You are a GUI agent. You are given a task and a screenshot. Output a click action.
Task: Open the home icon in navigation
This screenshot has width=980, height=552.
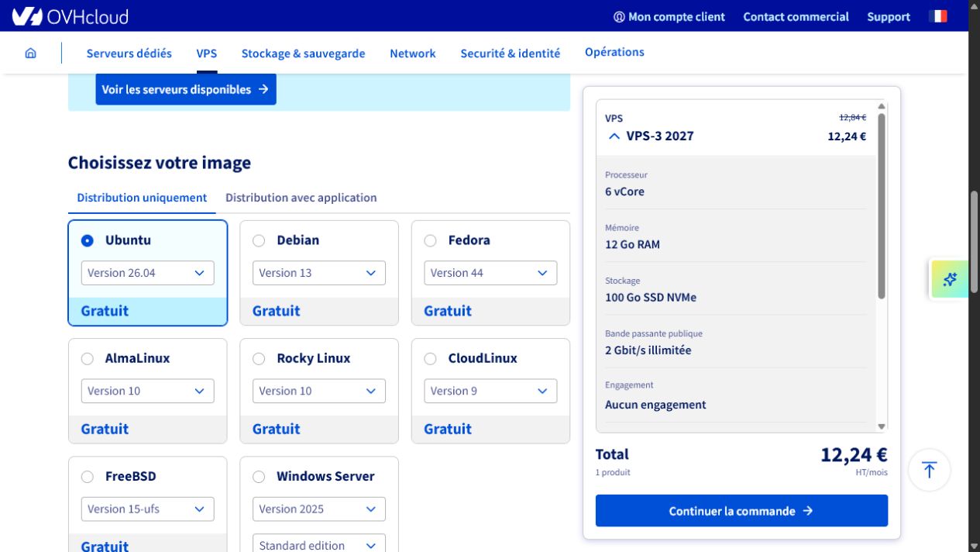[31, 53]
